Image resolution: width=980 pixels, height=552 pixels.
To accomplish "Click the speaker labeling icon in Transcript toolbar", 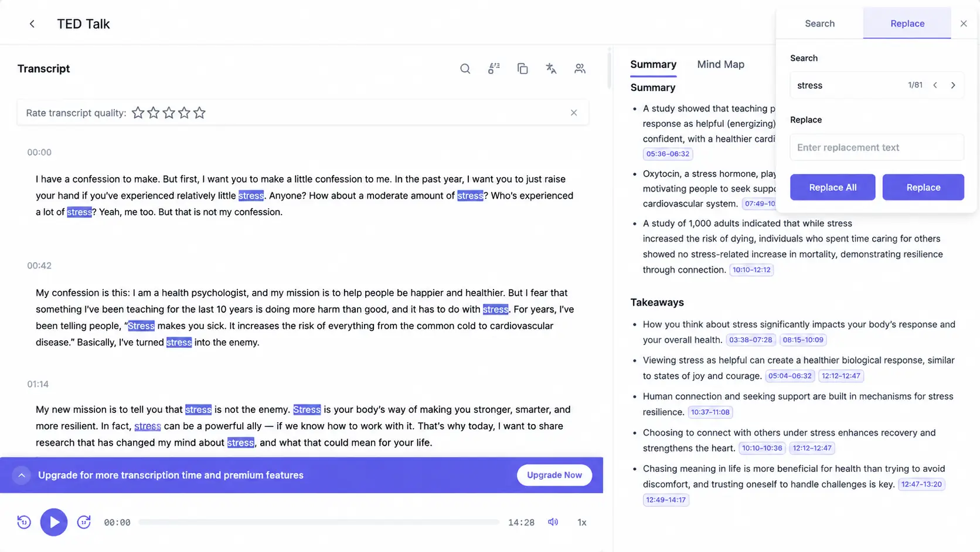I will point(494,69).
